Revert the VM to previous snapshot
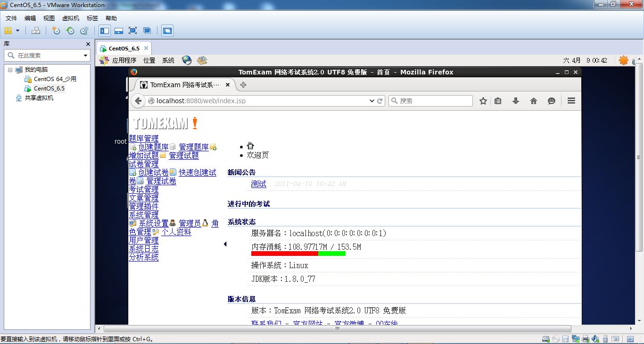Viewport: 644px width, 344px height. pyautogui.click(x=70, y=31)
